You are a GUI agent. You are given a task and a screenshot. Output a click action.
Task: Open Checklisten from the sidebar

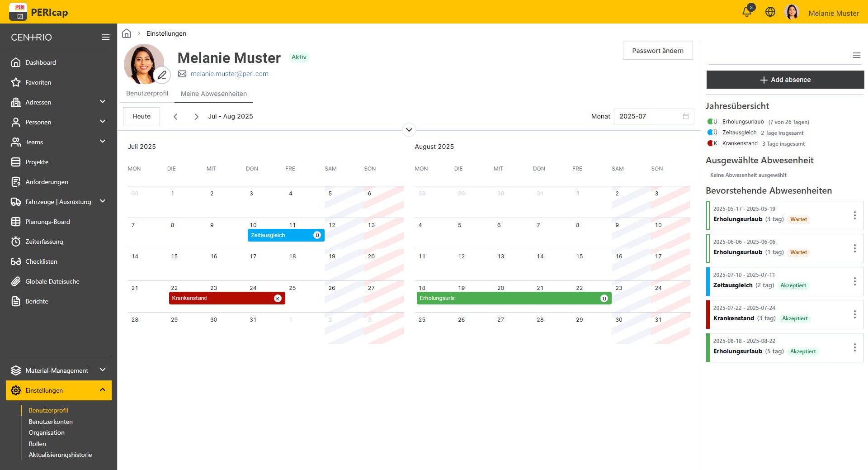tap(41, 261)
